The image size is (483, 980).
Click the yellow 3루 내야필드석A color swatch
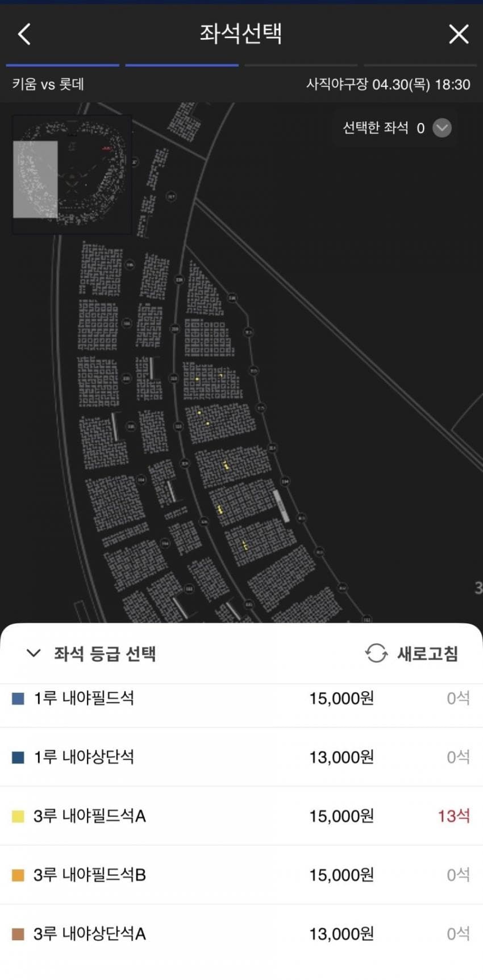pos(18,816)
